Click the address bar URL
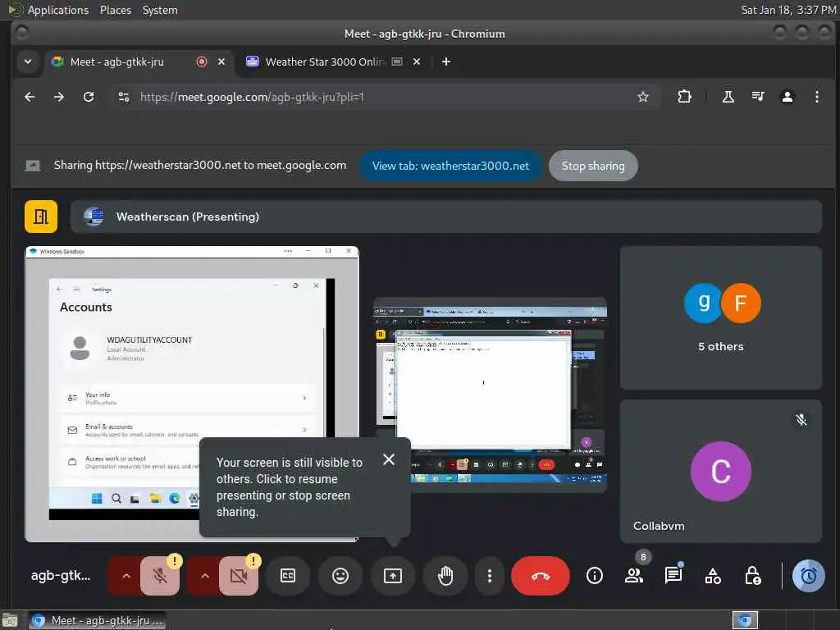The width and height of the screenshot is (840, 630). click(x=252, y=97)
